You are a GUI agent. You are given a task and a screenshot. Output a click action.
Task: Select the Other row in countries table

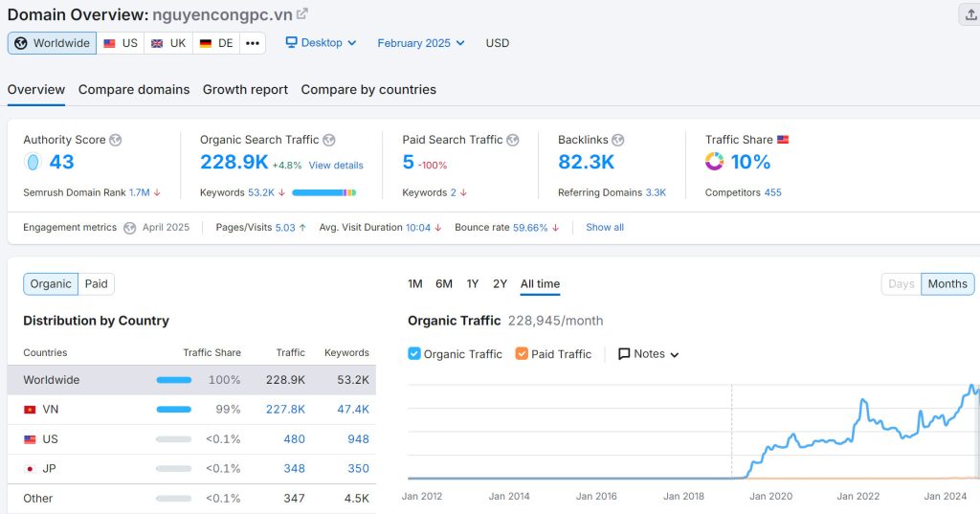(x=191, y=499)
